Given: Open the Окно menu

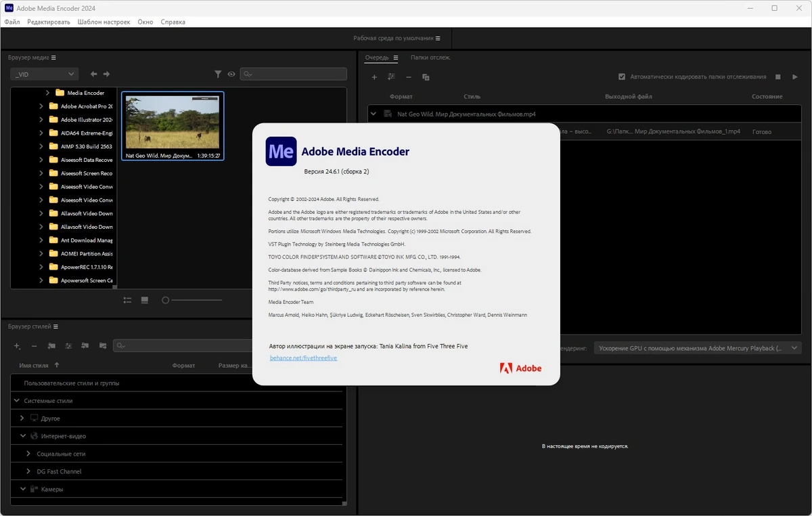Looking at the screenshot, I should click(x=145, y=22).
